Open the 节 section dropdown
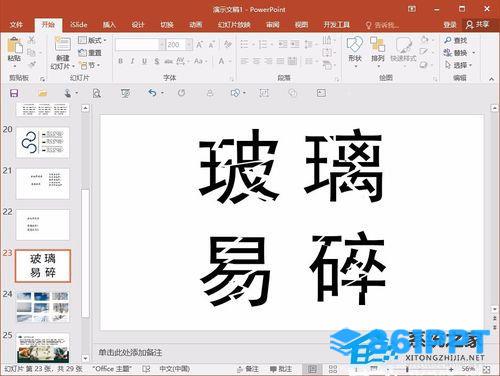Viewport: 500px width, 376px height. [90, 65]
